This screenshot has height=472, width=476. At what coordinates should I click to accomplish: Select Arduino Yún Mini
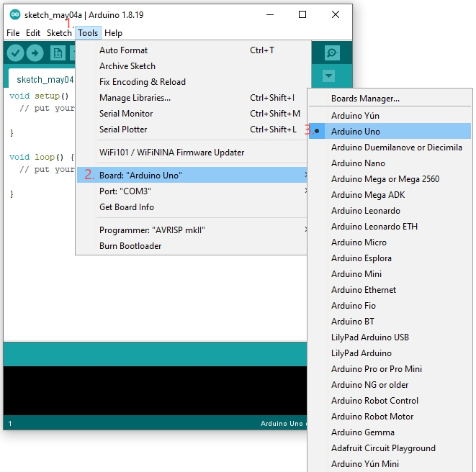[390, 463]
